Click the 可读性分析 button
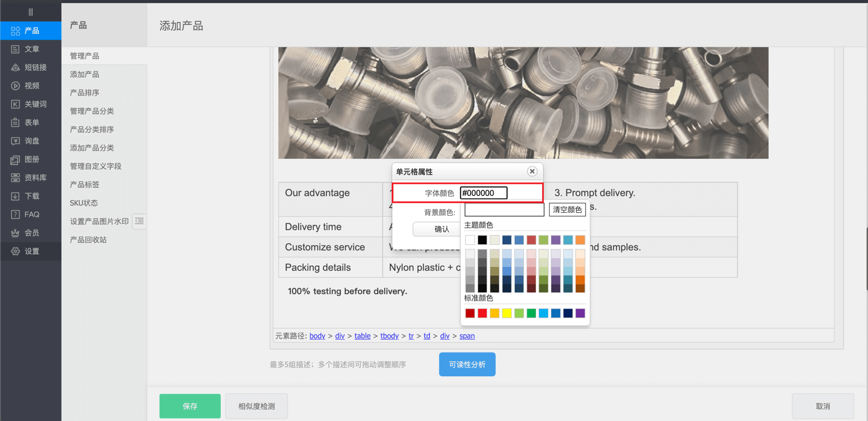Screen dimensions: 868x421 click(x=467, y=365)
